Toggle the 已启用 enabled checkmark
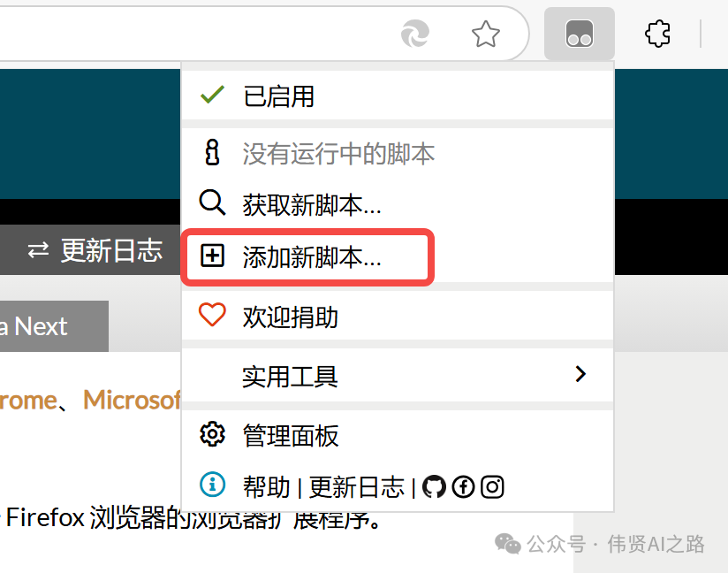Viewport: 728px width, 573px height. tap(212, 95)
